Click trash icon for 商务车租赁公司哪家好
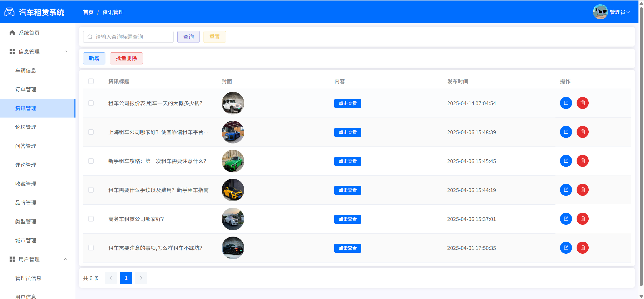 pyautogui.click(x=582, y=219)
